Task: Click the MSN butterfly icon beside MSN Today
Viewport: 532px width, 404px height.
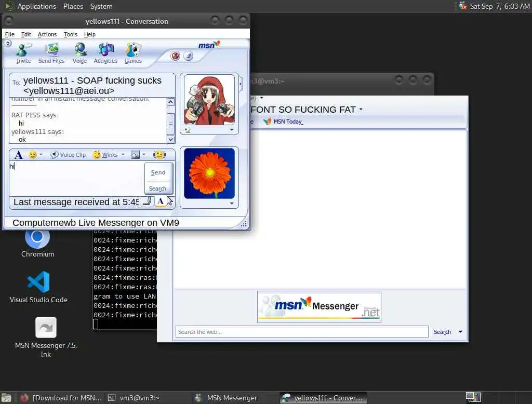Action: [268, 122]
